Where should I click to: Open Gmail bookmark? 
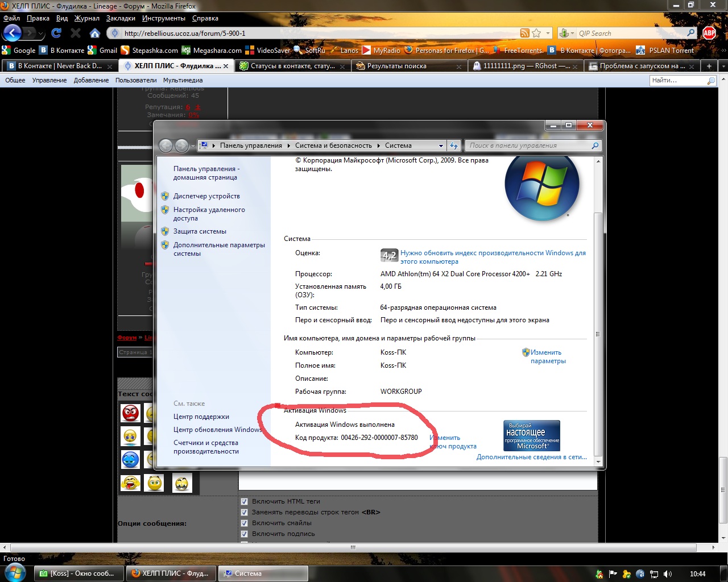click(x=102, y=50)
